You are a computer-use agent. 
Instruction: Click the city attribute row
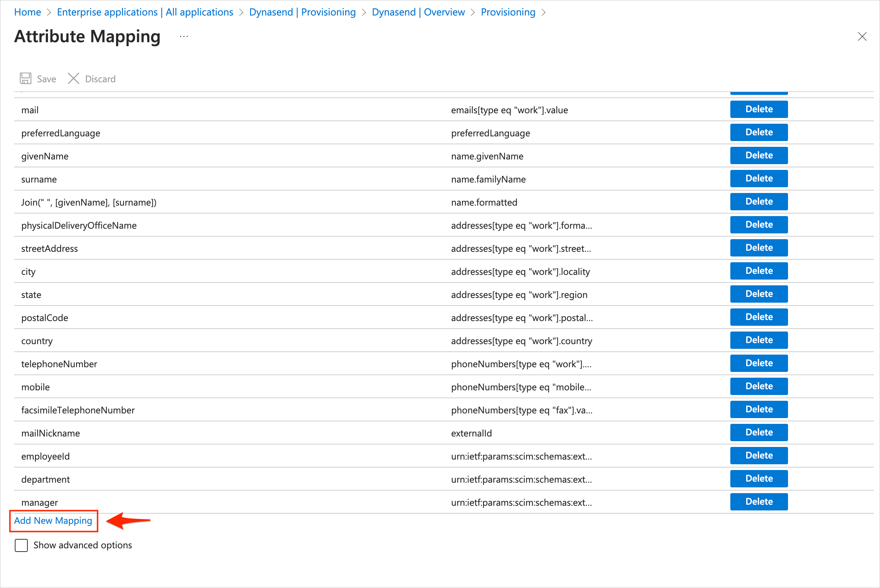tap(28, 272)
